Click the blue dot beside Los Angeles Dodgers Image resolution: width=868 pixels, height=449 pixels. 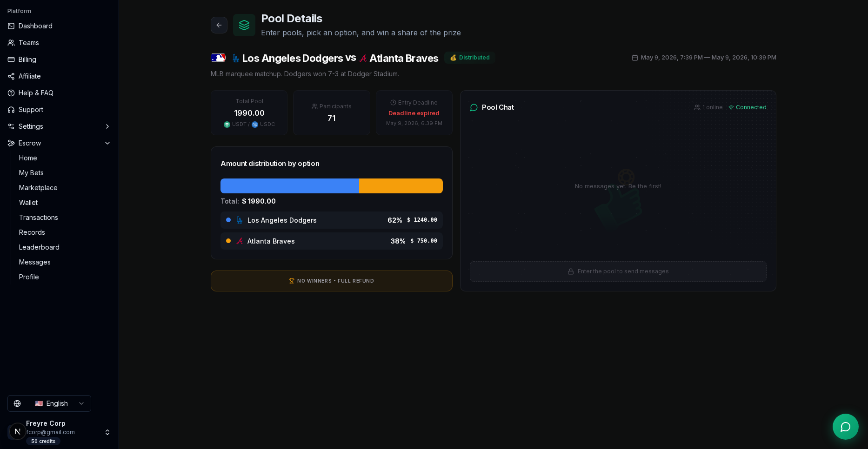[x=228, y=220]
